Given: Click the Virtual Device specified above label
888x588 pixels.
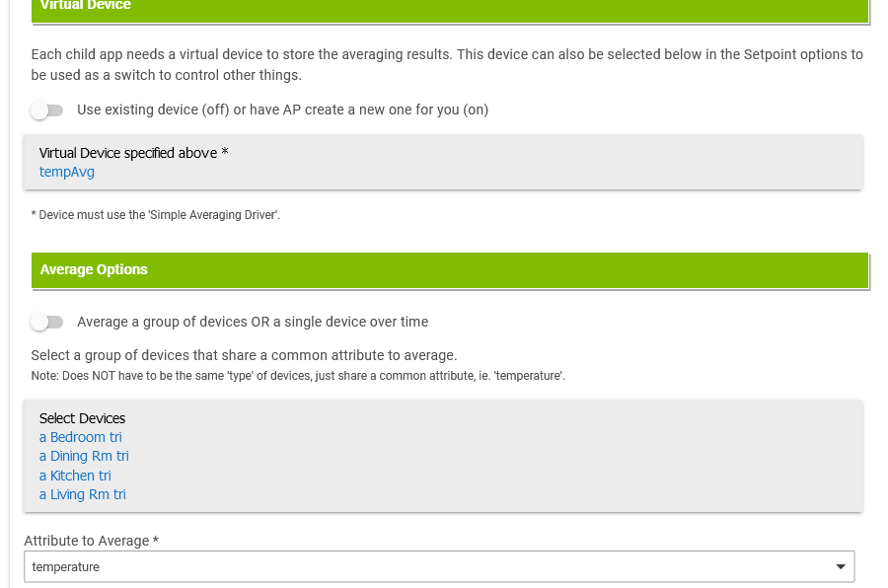Looking at the screenshot, I should [x=133, y=153].
